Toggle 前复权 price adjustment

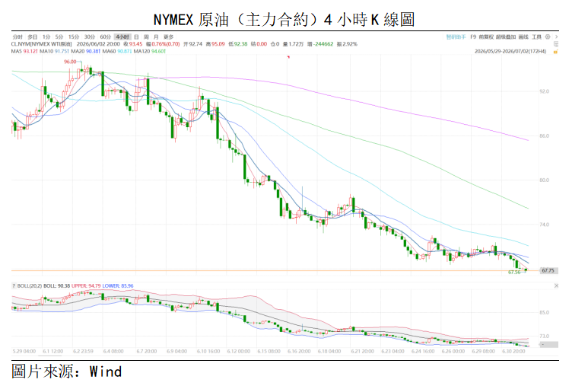pos(486,37)
